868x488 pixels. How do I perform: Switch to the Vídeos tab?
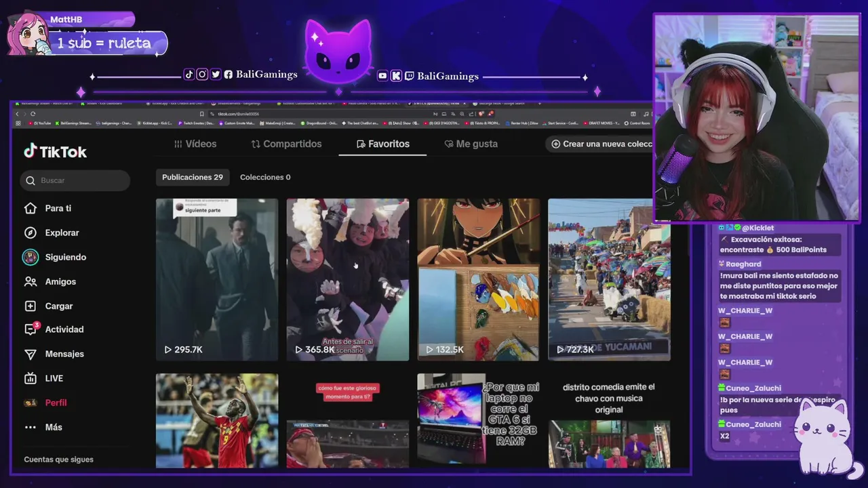click(195, 144)
